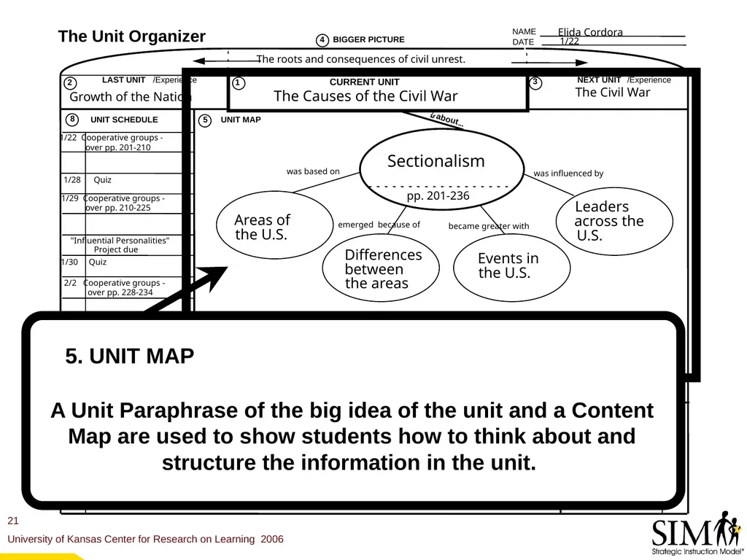Select the Sectionalism oval in the map
Image resolution: width=747 pixels, height=560 pixels.
[441, 169]
